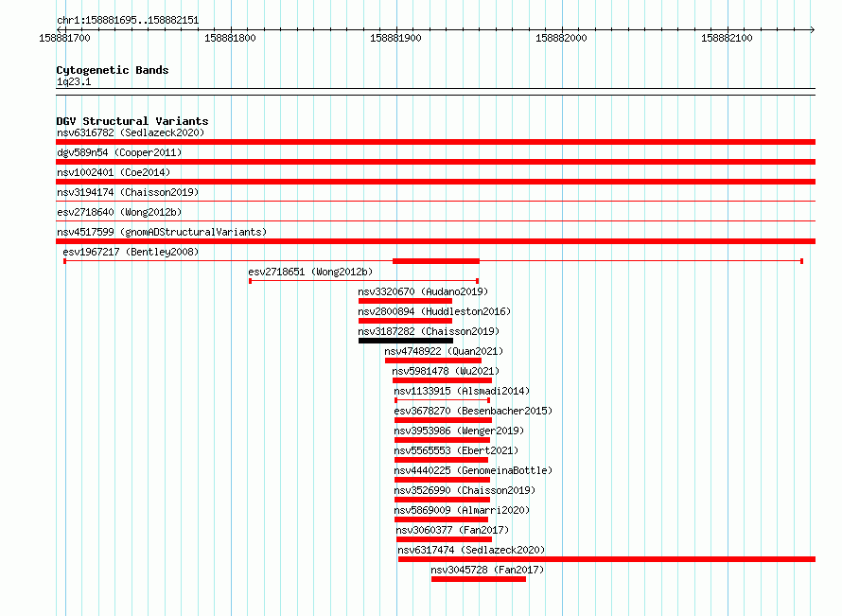The width and height of the screenshot is (842, 616).
Task: Click red bar under nsv3953986 (Wenger2019)
Action: click(x=442, y=440)
